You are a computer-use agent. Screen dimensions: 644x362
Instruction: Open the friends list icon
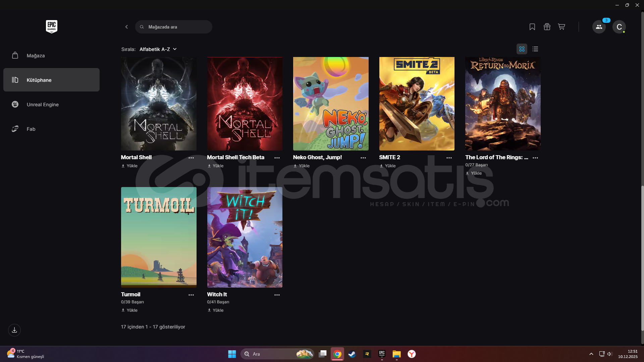point(599,27)
